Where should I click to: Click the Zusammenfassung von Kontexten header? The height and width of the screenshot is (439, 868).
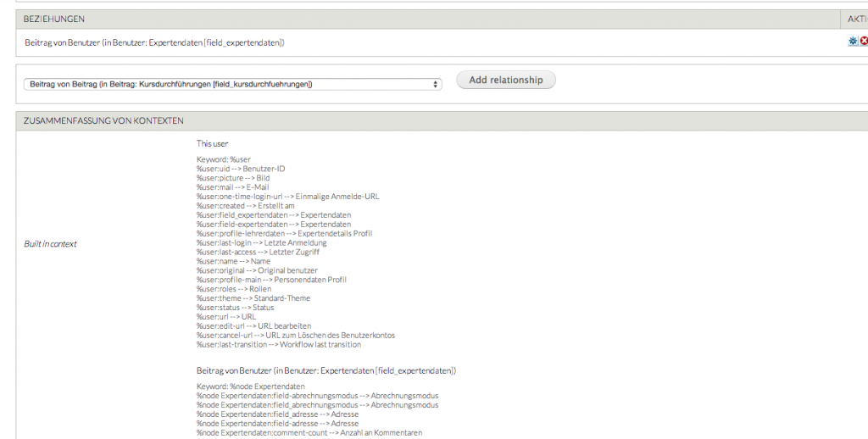103,121
